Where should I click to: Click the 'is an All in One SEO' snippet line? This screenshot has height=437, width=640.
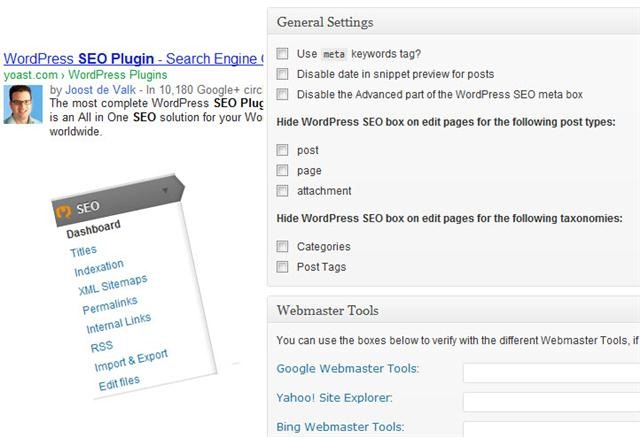click(156, 118)
